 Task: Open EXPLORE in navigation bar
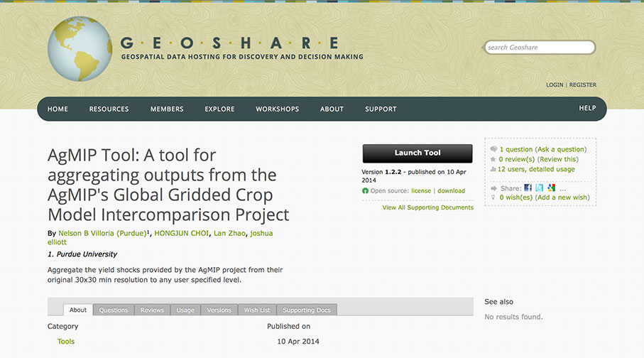[x=219, y=109]
